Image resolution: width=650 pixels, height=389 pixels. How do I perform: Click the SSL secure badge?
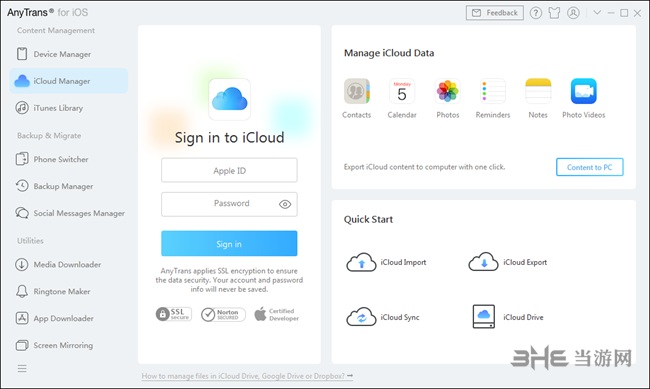(x=174, y=314)
